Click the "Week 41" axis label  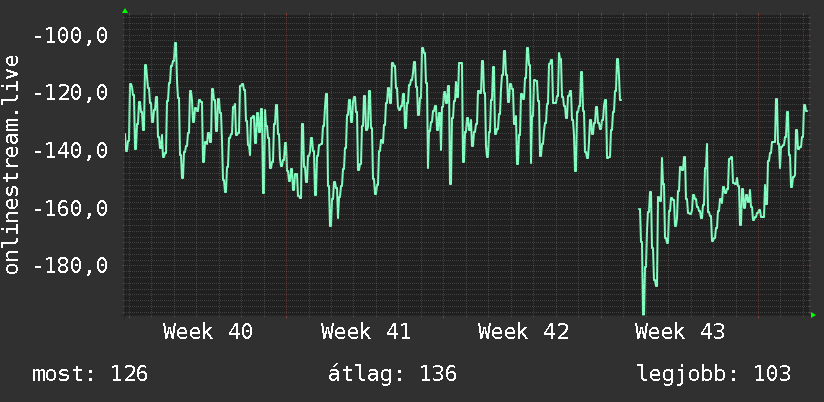(x=366, y=332)
